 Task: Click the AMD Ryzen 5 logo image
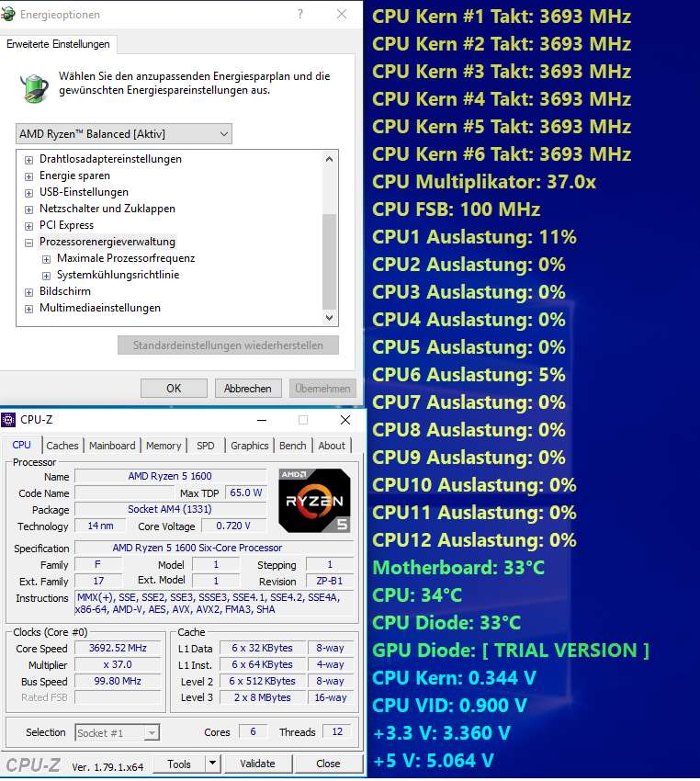[x=314, y=500]
